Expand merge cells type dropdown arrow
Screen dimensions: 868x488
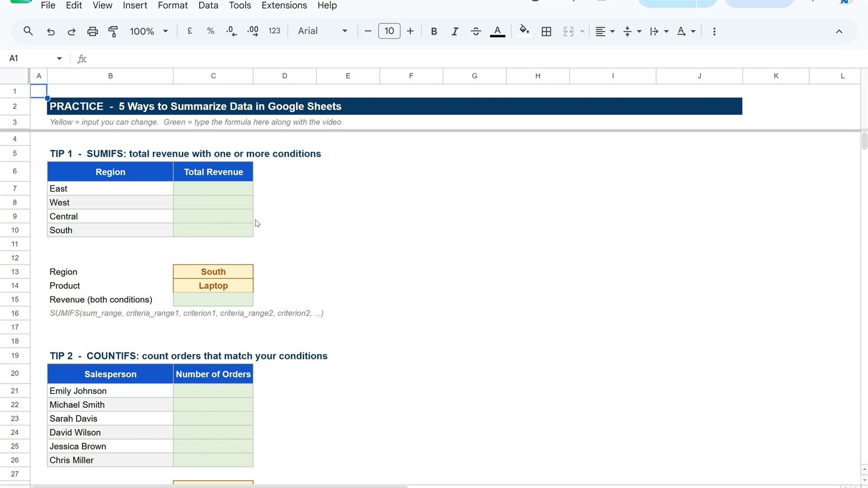pyautogui.click(x=582, y=31)
